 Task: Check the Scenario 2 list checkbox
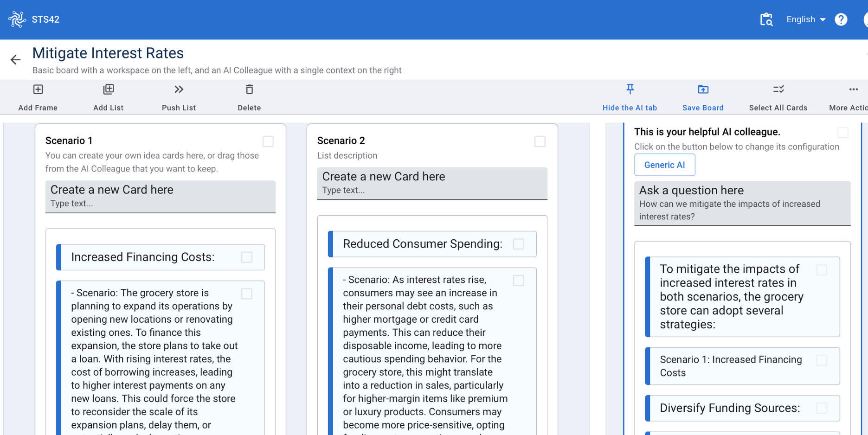[540, 141]
